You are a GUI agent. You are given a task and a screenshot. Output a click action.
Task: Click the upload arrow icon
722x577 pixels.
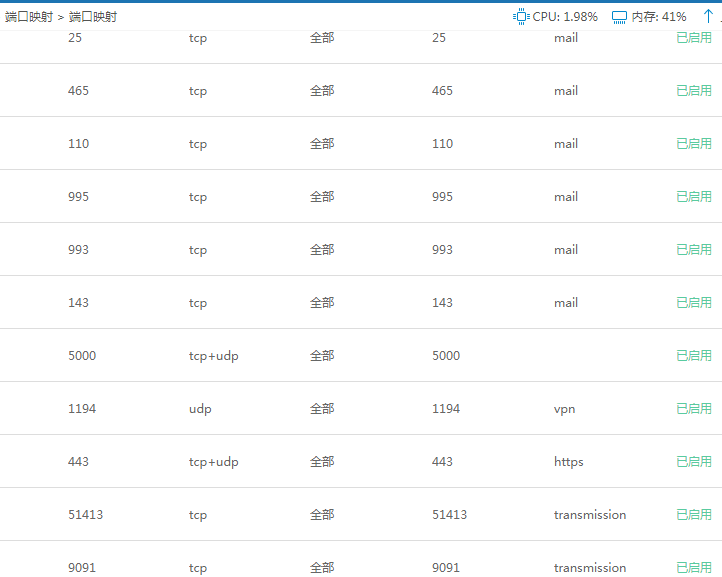(708, 17)
